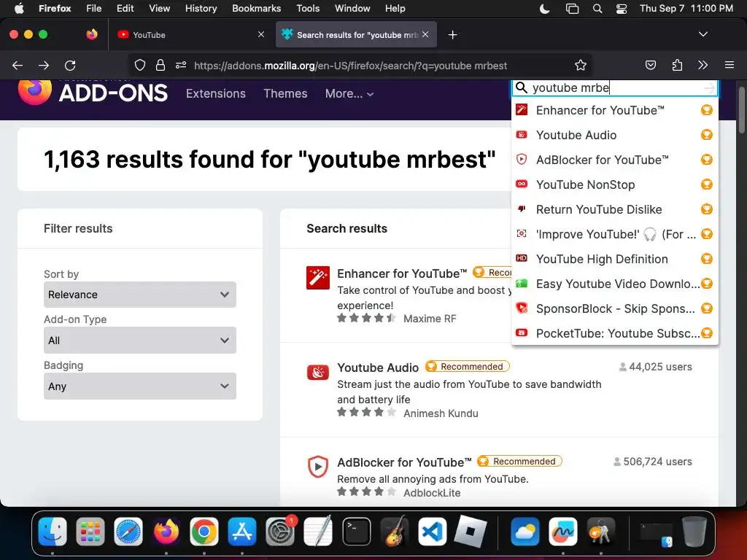The width and height of the screenshot is (747, 560).
Task: Click Enhancer for YouTube icon in results
Action: click(x=318, y=278)
